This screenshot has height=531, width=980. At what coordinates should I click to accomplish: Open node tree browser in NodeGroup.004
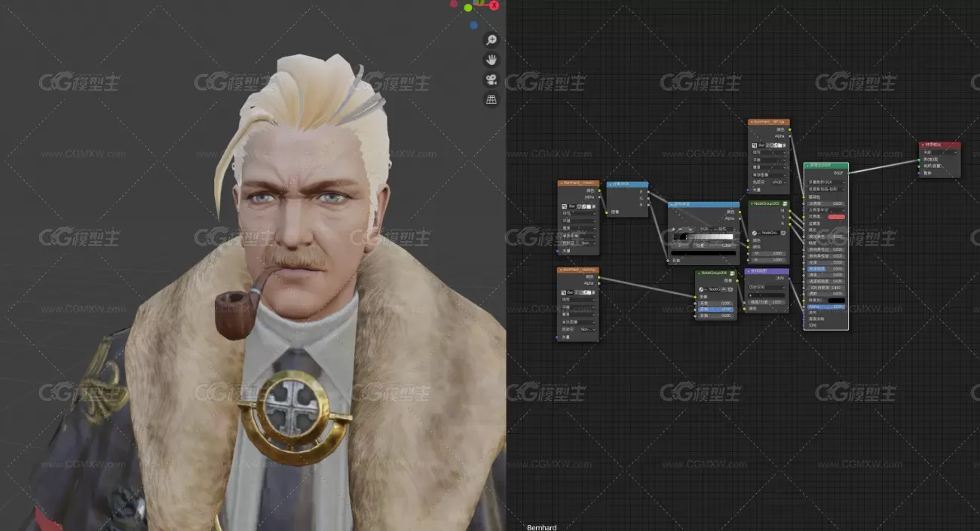[701, 289]
